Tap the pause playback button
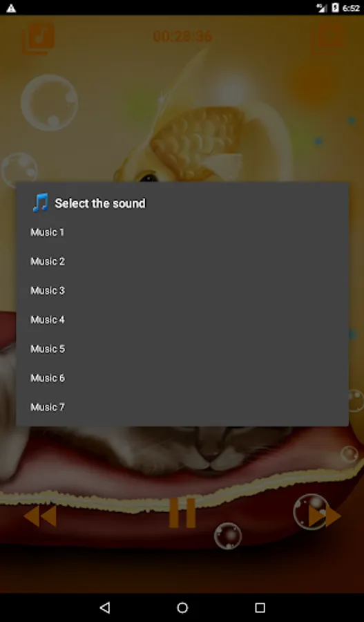Viewport: 364px width, 622px height. 182,513
